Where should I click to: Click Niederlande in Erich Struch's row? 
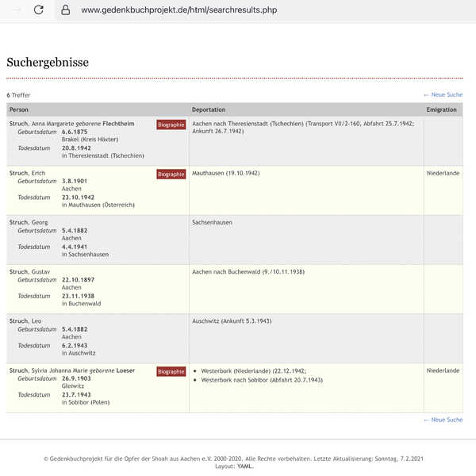point(443,173)
